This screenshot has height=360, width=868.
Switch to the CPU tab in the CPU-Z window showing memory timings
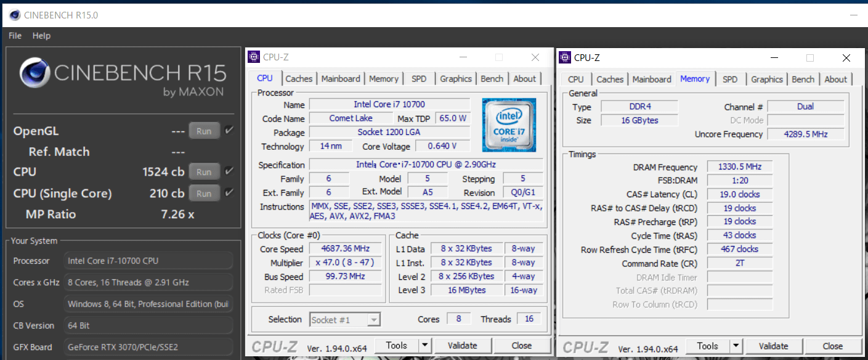pyautogui.click(x=576, y=80)
